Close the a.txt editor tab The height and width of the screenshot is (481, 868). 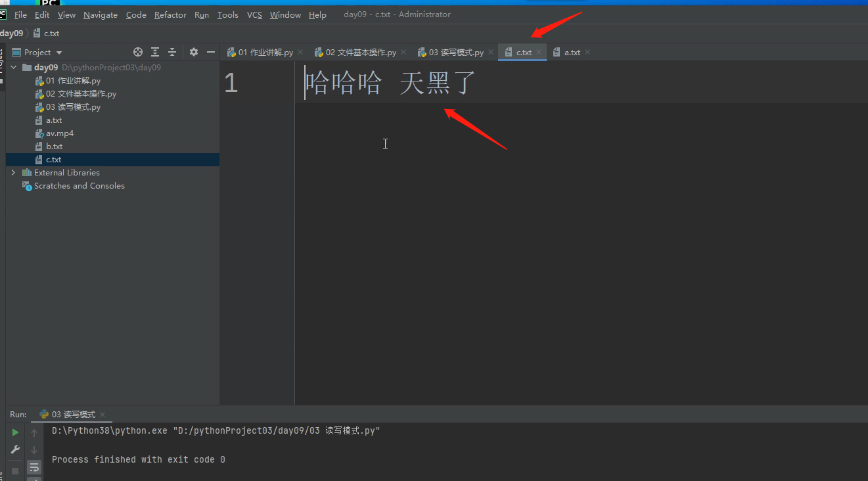(587, 52)
